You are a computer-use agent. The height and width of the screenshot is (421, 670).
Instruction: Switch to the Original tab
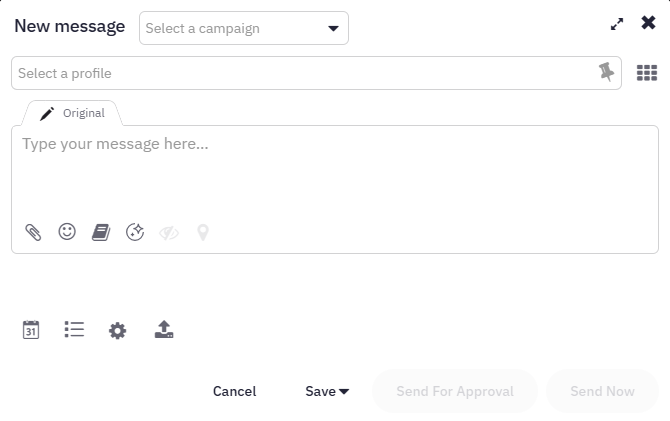coord(72,113)
